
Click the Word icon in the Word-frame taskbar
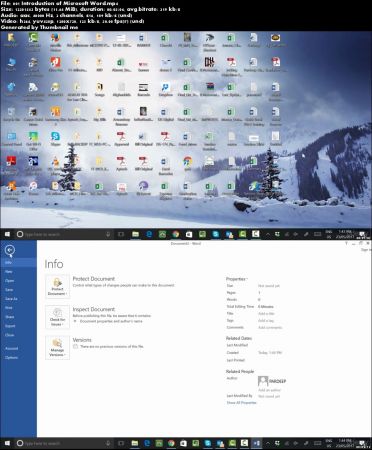256,443
